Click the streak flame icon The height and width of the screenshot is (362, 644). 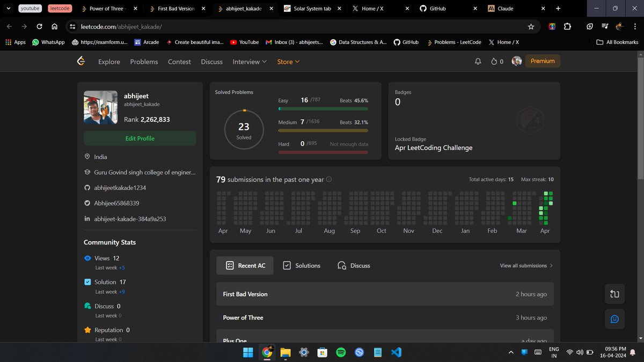pos(494,62)
